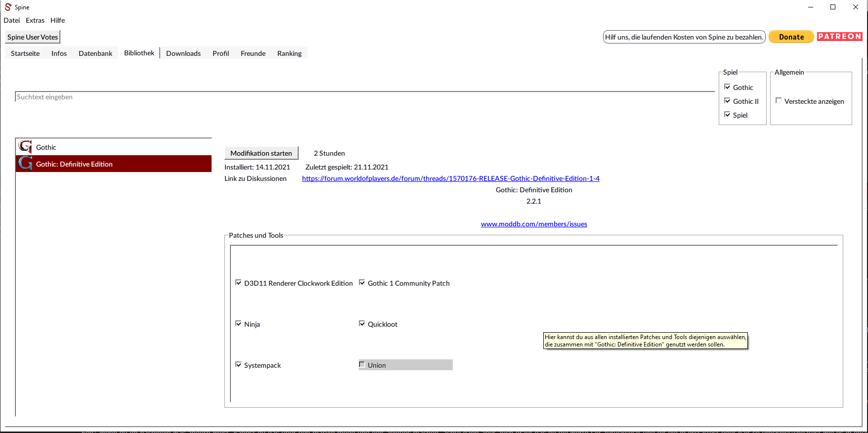
Task: Open the moddb.com members issues link
Action: coord(534,224)
